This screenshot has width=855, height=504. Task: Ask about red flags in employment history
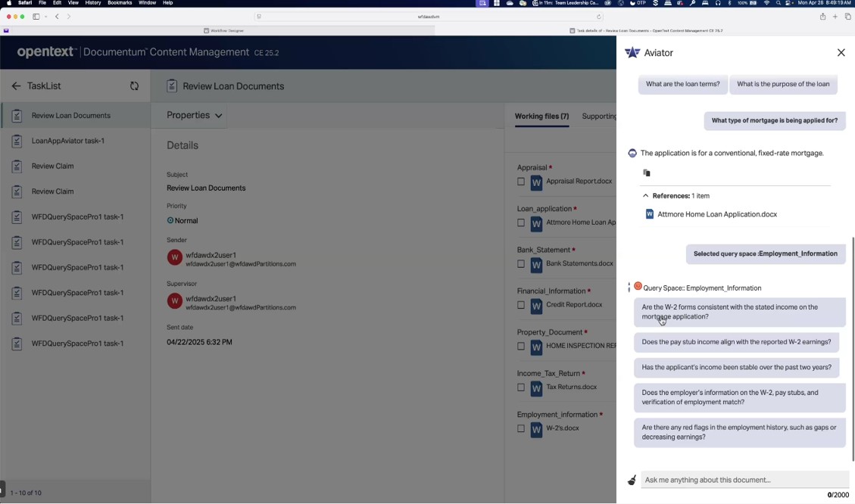pyautogui.click(x=739, y=432)
